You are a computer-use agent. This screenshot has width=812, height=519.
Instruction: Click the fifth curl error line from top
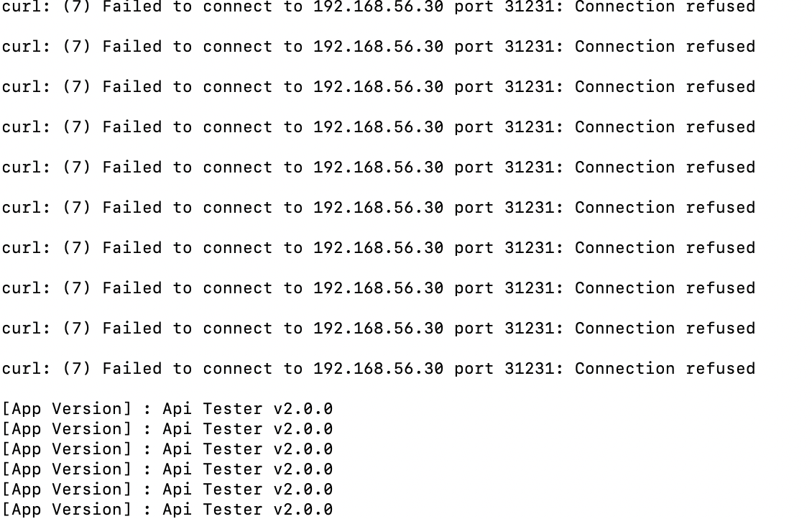click(379, 167)
